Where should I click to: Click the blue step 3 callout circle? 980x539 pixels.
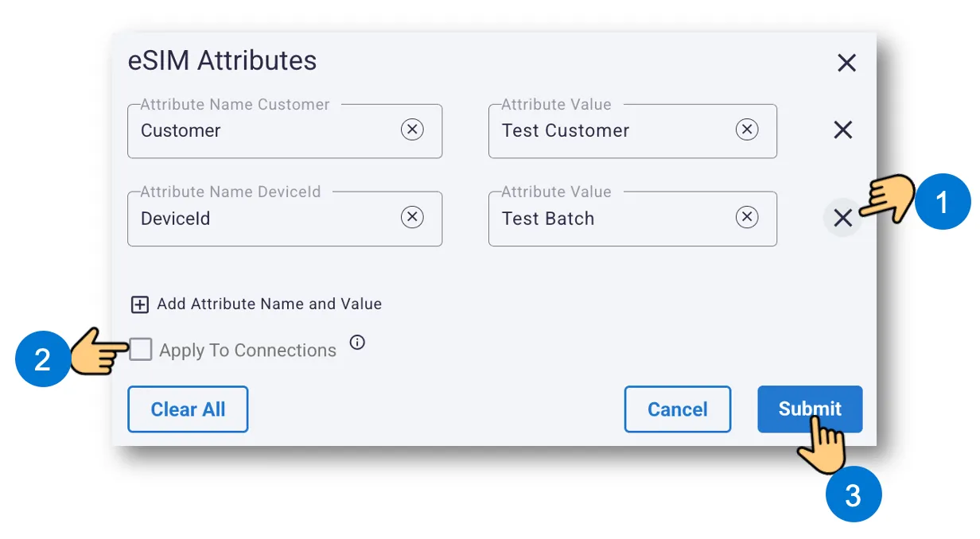[x=854, y=495]
